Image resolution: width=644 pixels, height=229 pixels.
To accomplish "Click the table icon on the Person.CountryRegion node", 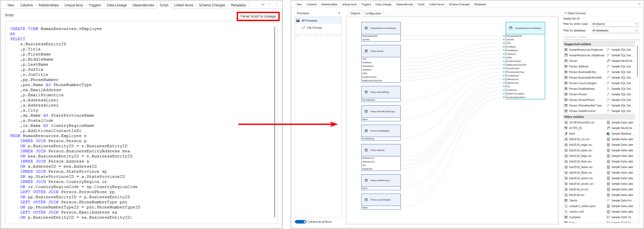I will click(366, 200).
